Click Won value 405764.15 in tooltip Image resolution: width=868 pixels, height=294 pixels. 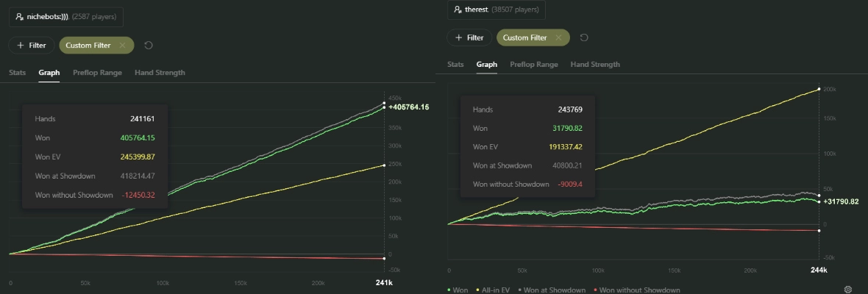pyautogui.click(x=138, y=137)
